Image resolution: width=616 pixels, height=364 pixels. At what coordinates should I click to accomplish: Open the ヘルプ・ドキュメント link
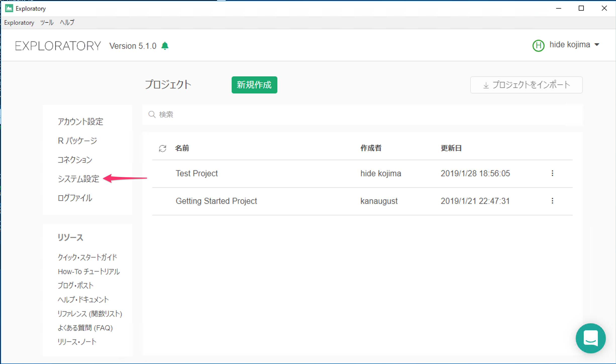click(83, 299)
